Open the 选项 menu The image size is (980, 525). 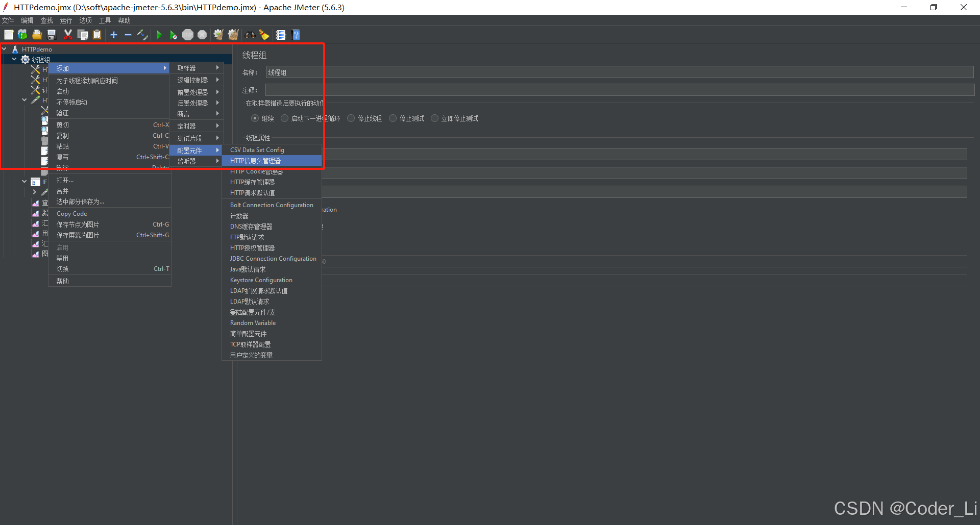tap(85, 20)
